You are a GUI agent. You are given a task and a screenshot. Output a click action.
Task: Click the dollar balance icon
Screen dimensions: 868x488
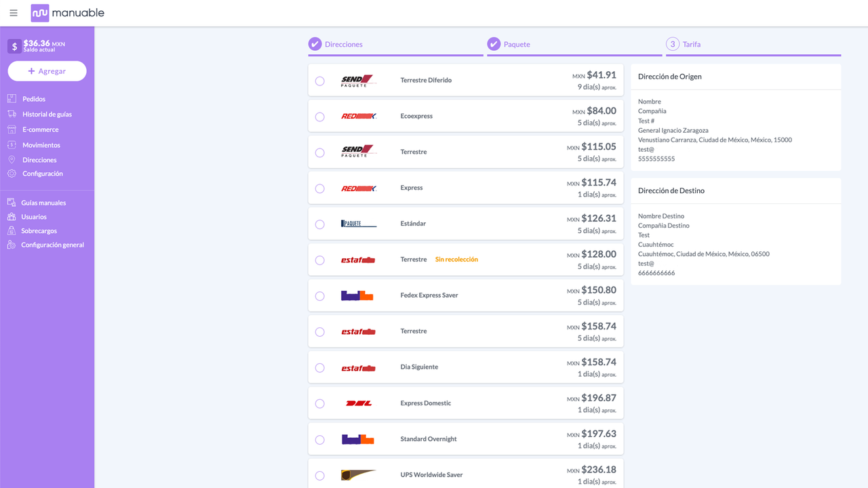[14, 46]
